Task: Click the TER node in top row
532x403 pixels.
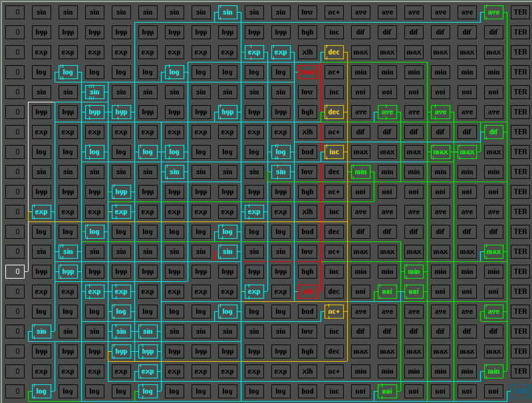Action: (x=520, y=12)
